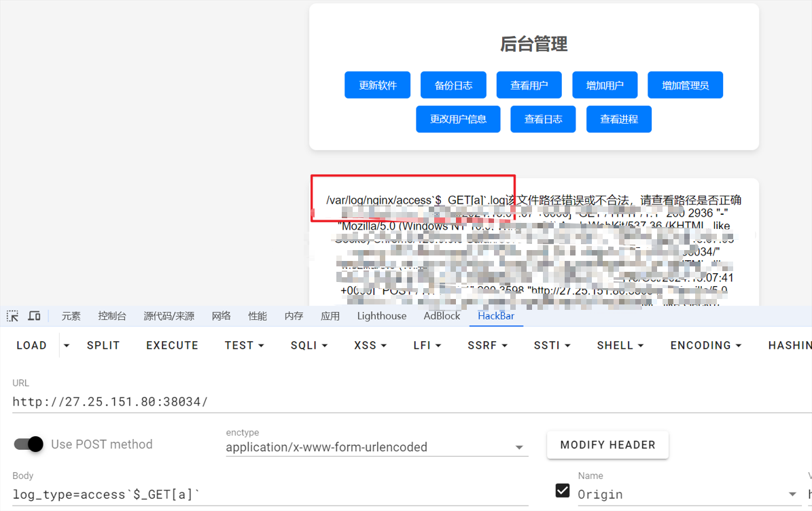The image size is (812, 511).
Task: Toggle the device toolbar icon
Action: coord(34,316)
